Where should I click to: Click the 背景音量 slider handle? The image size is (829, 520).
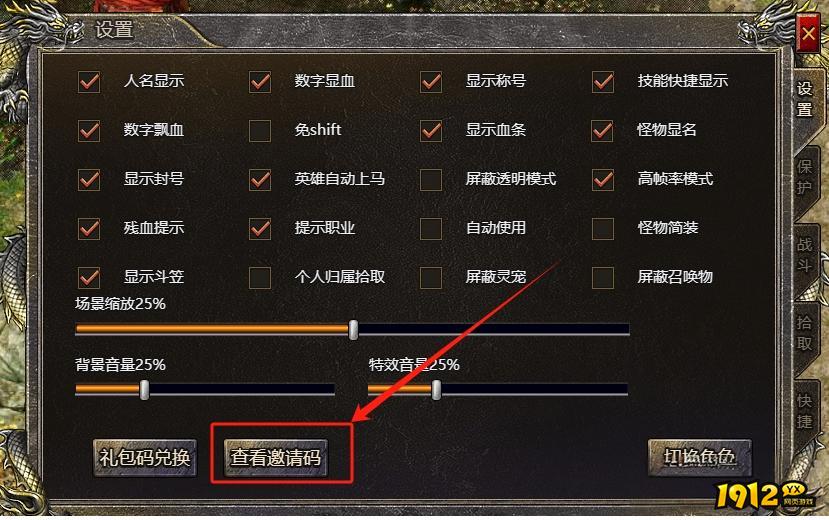(144, 390)
